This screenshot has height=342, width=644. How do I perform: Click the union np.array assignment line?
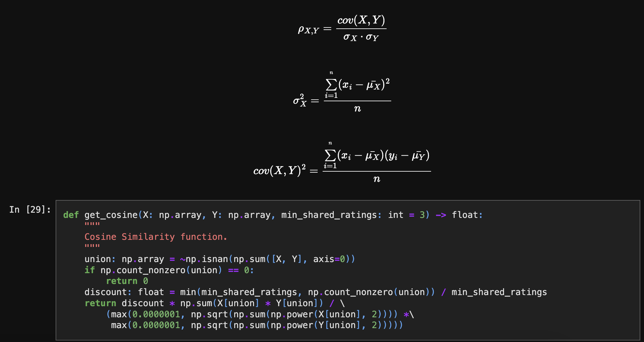[x=219, y=259]
